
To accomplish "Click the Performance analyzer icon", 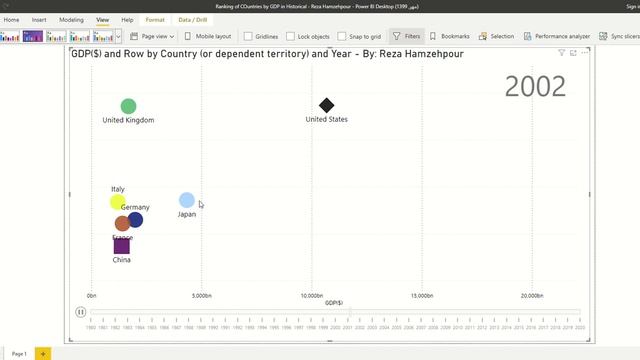I will click(x=527, y=36).
